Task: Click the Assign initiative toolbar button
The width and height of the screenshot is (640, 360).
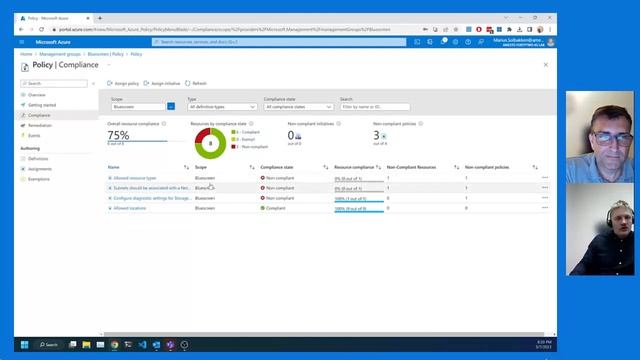Action: click(x=162, y=83)
